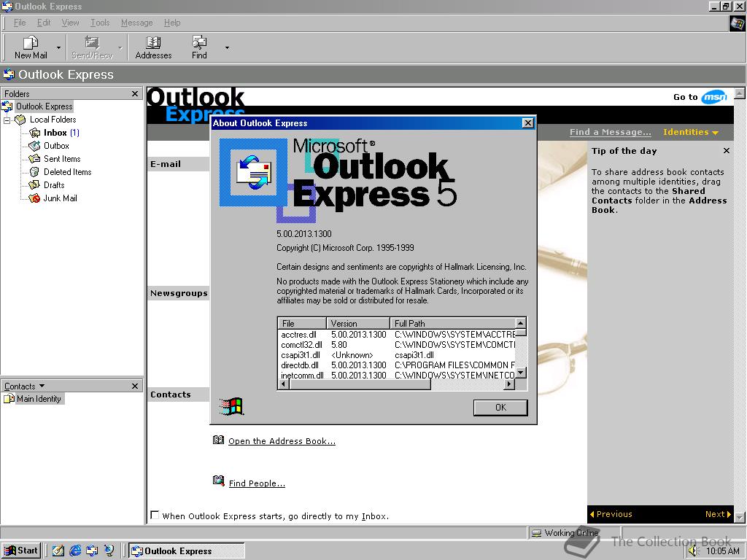Open the Tools menu
Viewport: 747px width, 560px height.
100,23
